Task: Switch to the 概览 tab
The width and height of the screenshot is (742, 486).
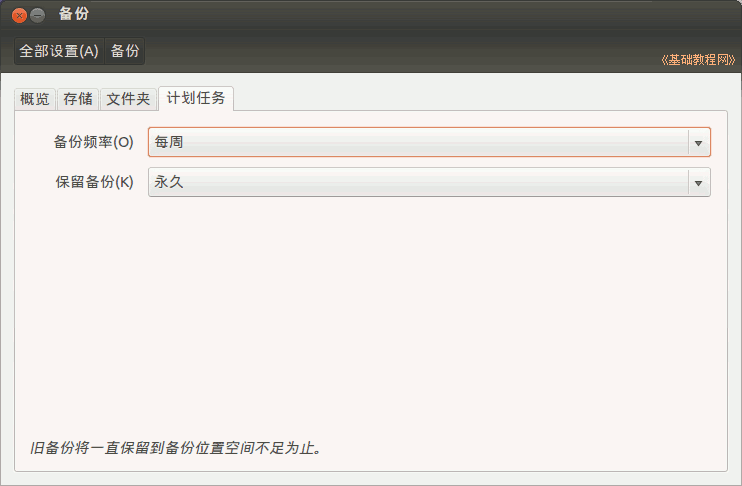Action: tap(35, 99)
